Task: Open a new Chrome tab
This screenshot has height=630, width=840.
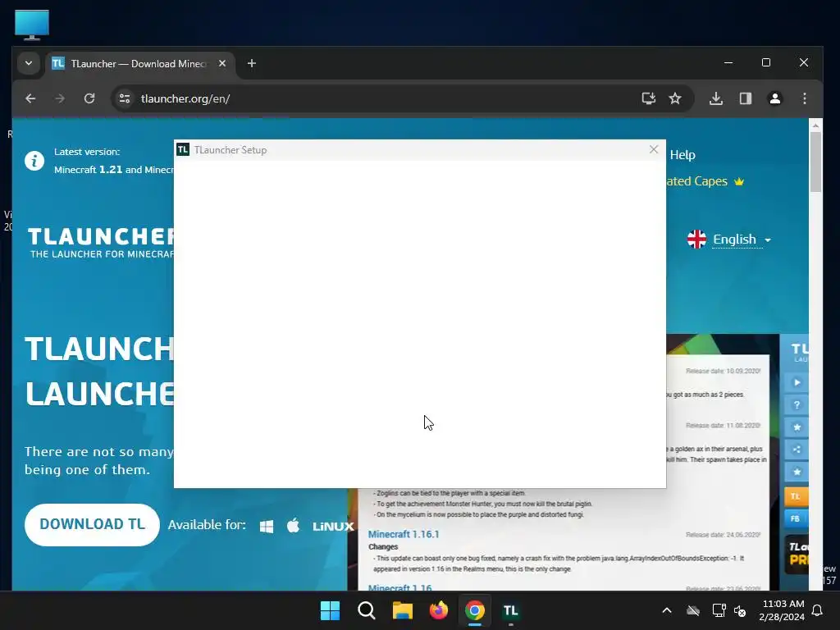Action: [x=251, y=63]
